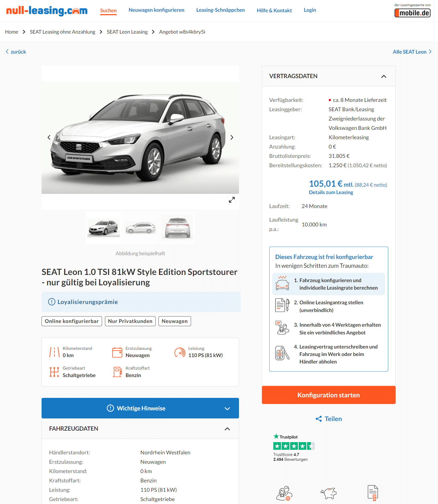438x504 pixels.
Task: Click the Loyalisierungsprämie info icon
Action: coord(51,302)
